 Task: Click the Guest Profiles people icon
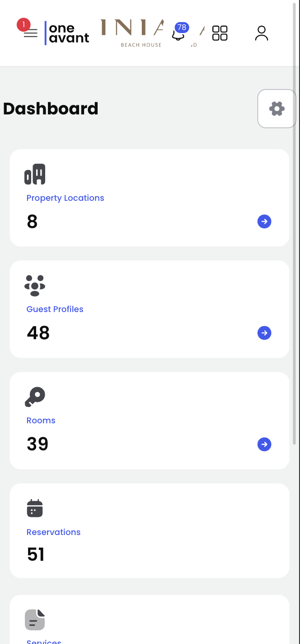tap(35, 285)
